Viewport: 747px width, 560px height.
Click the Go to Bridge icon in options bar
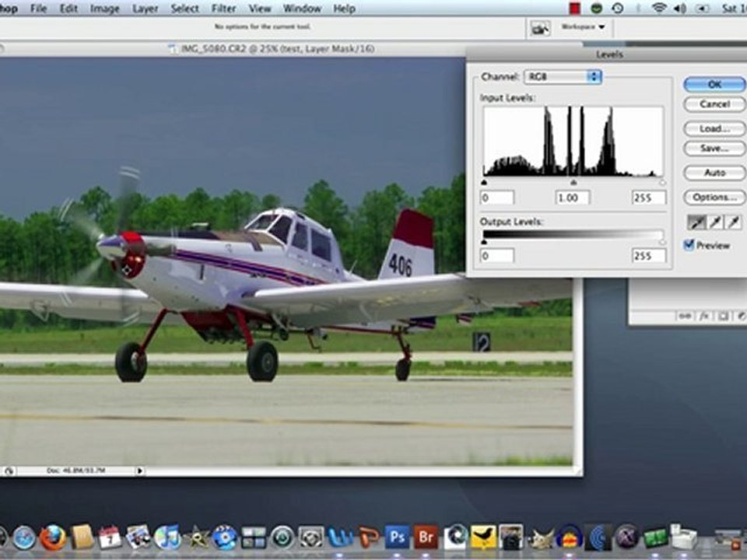point(539,28)
